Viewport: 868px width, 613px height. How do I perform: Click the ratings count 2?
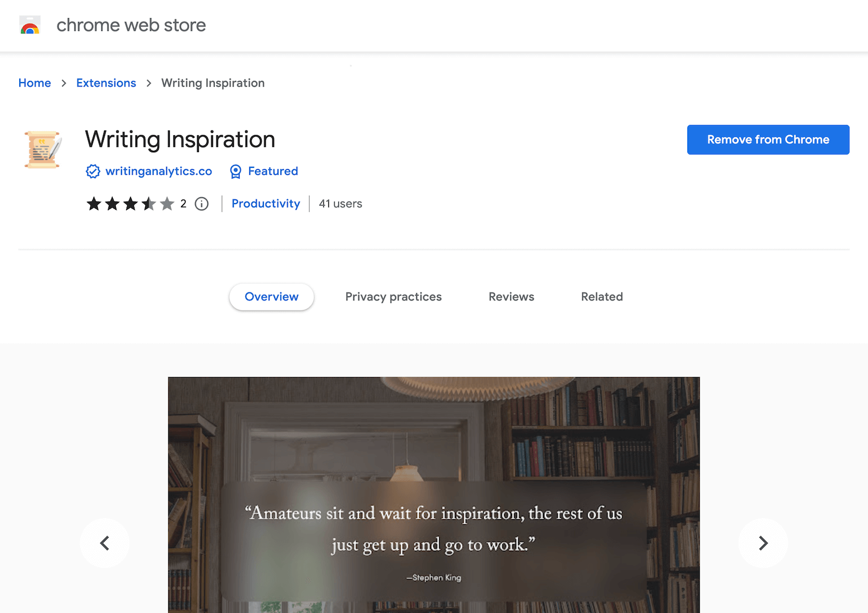point(183,204)
